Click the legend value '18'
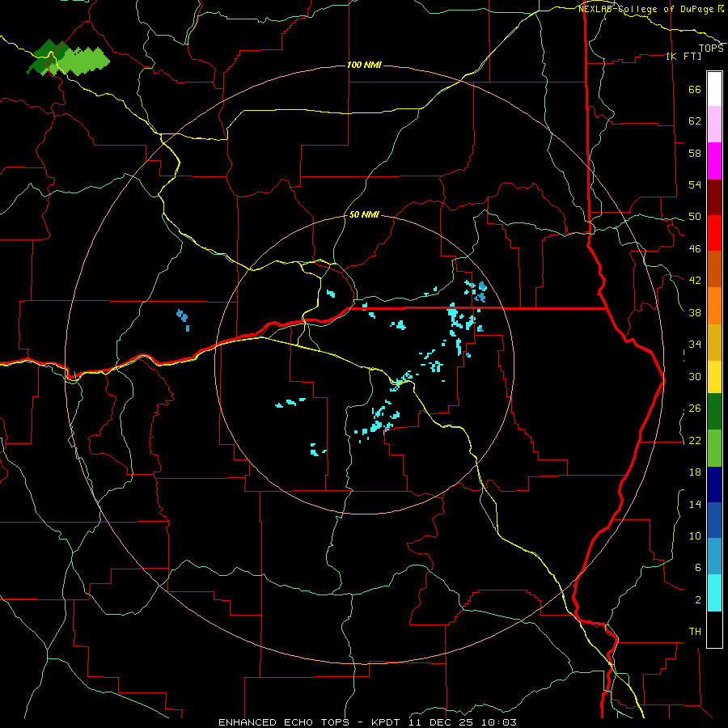The height and width of the screenshot is (728, 728). tap(695, 472)
